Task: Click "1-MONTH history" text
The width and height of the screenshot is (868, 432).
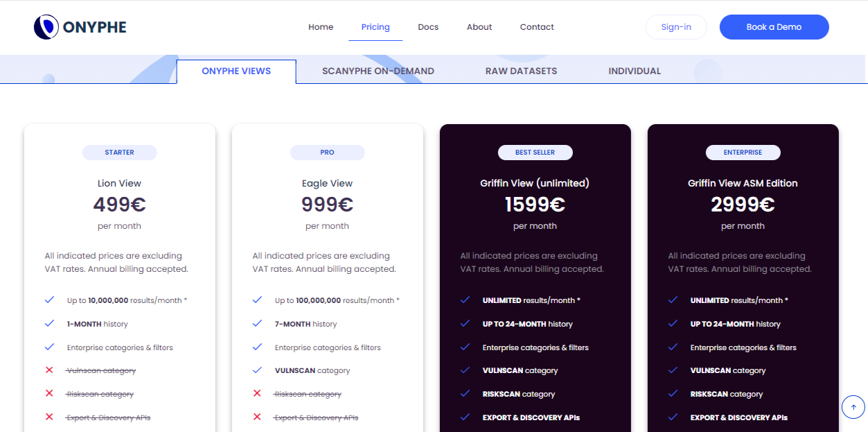Action: click(98, 325)
